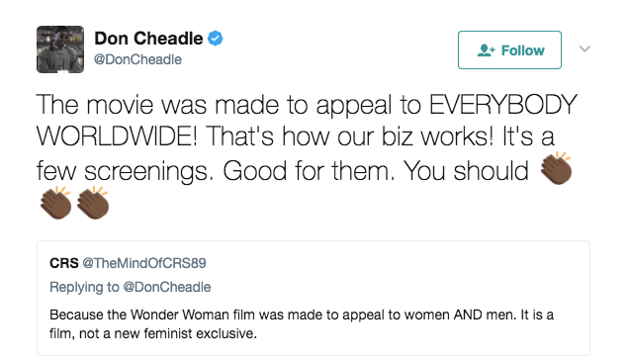
Task: Click the clapping hands emoji after 'should'
Action: [556, 168]
